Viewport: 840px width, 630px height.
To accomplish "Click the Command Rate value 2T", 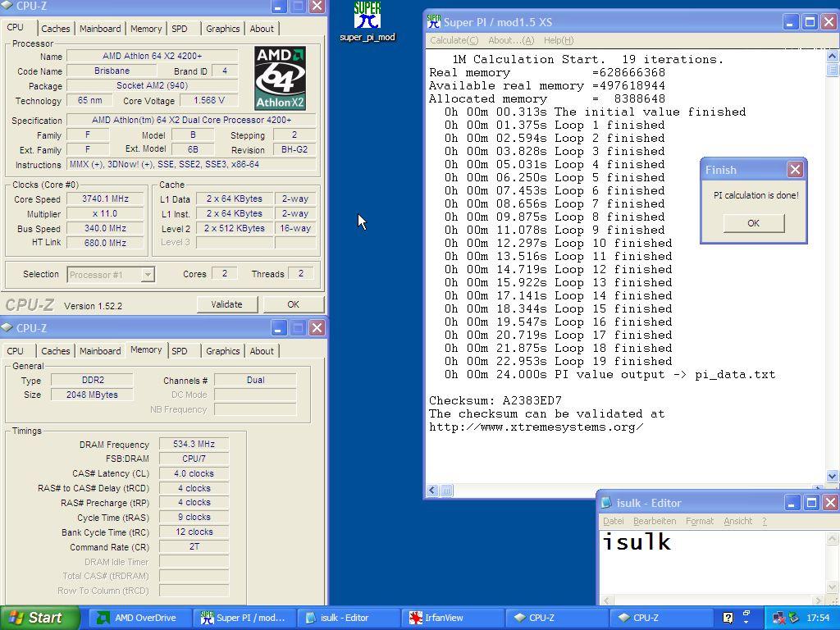I will point(194,547).
